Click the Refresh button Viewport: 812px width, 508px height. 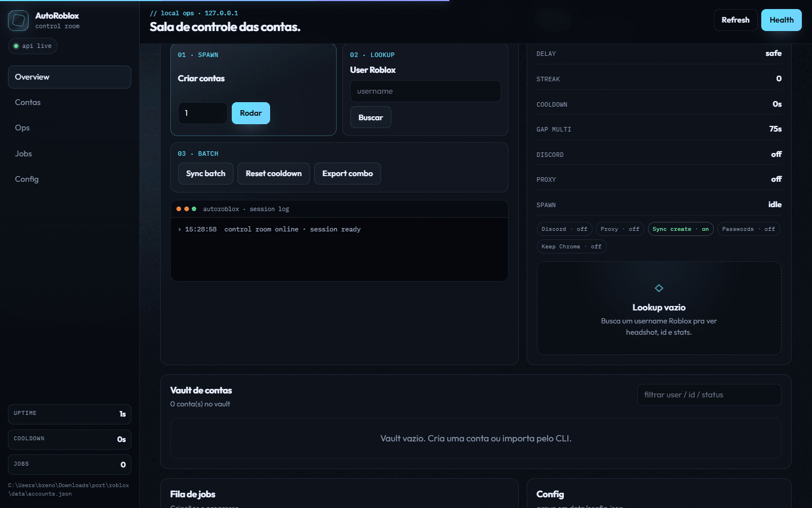click(735, 20)
